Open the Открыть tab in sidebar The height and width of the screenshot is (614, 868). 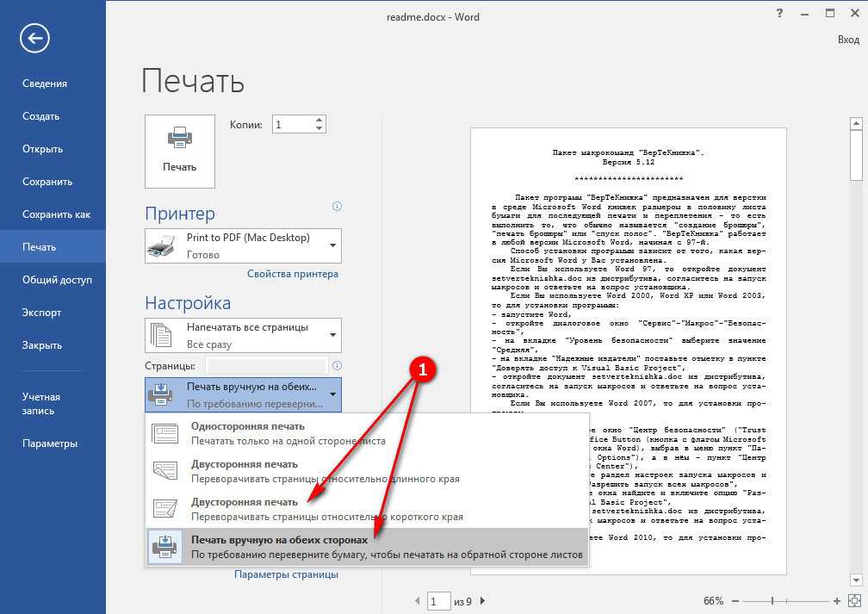coord(53,149)
